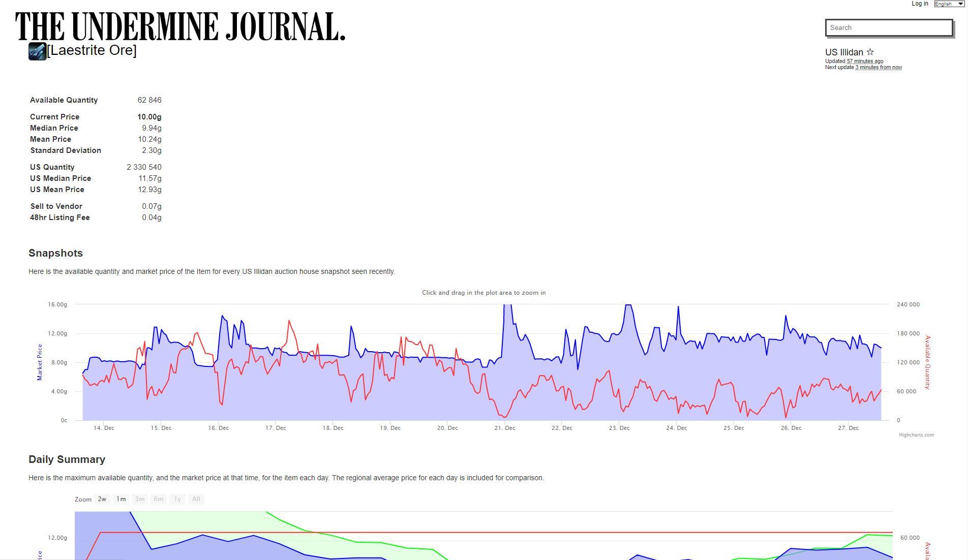
Task: Select the 6m zoom range
Action: coord(158,499)
